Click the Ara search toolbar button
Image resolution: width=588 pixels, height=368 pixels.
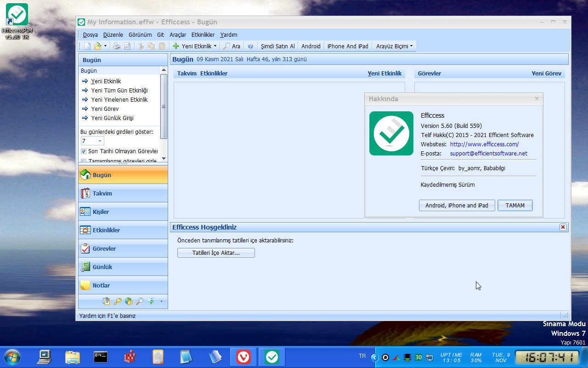(232, 46)
